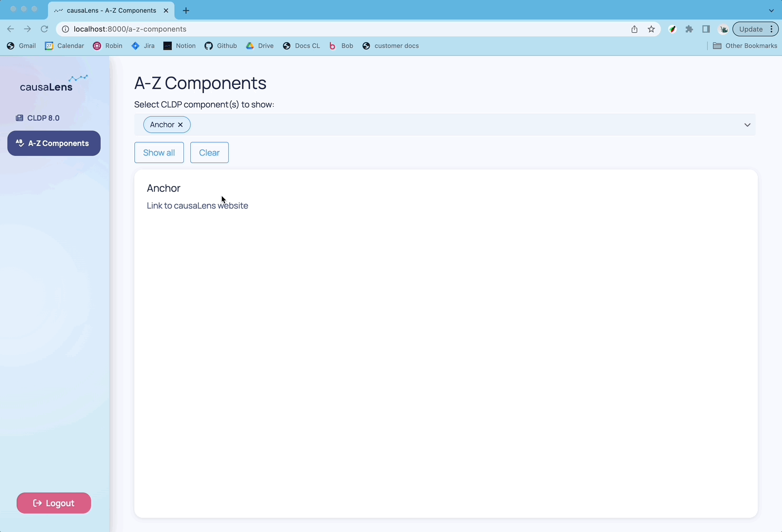Close the causaLens A-Z Components tab

166,10
